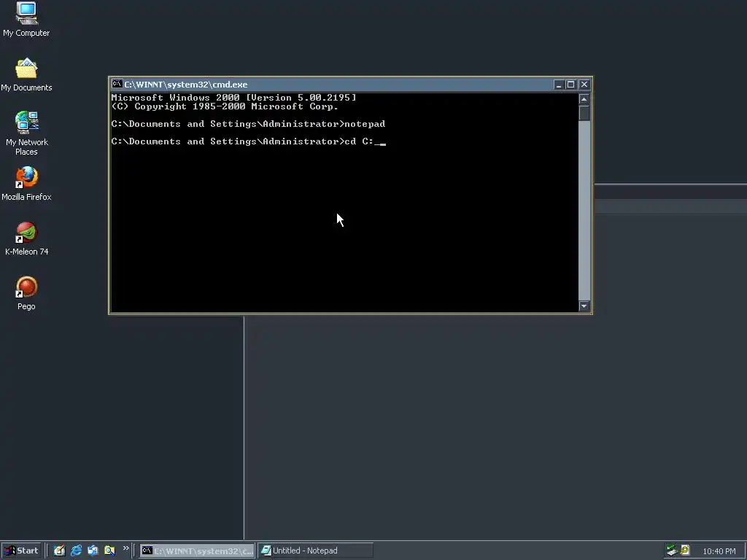Screen dimensions: 747x560
Task: Open the Start menu
Action: pos(21,551)
